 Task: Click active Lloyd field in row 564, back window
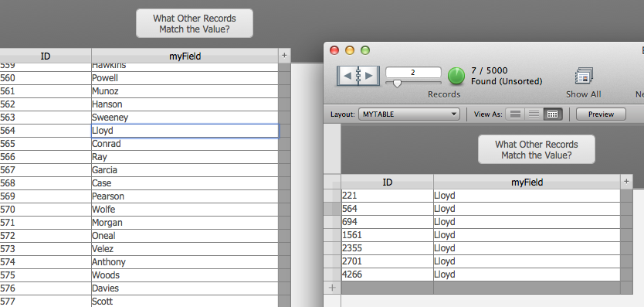tap(185, 131)
